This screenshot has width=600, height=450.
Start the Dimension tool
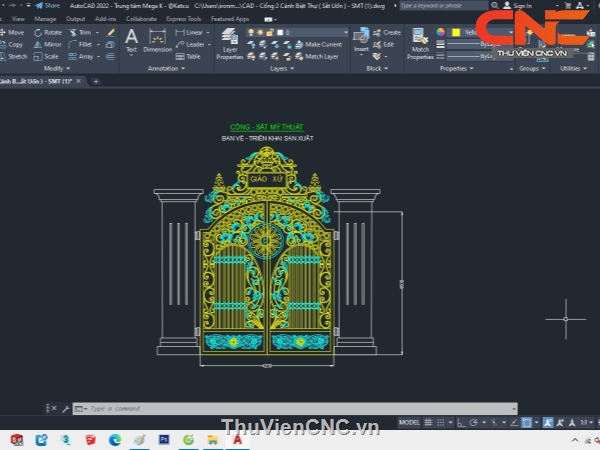coord(157,40)
